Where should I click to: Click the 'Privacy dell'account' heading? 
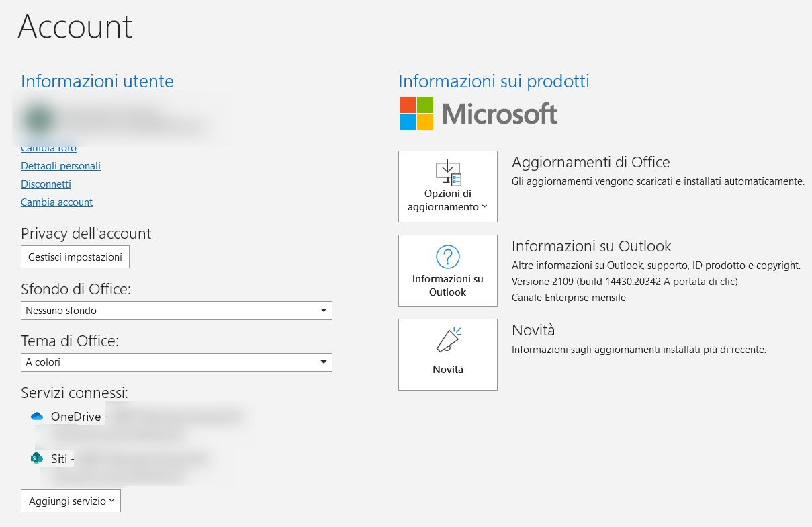[86, 233]
